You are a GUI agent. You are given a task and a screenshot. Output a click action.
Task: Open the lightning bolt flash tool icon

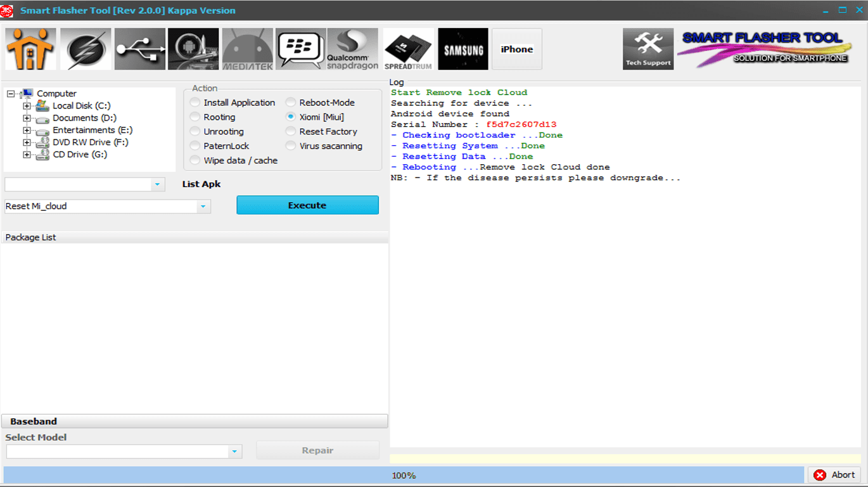86,49
